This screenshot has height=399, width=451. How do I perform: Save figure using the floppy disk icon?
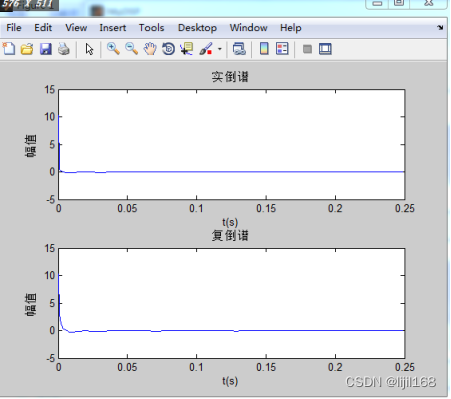46,49
